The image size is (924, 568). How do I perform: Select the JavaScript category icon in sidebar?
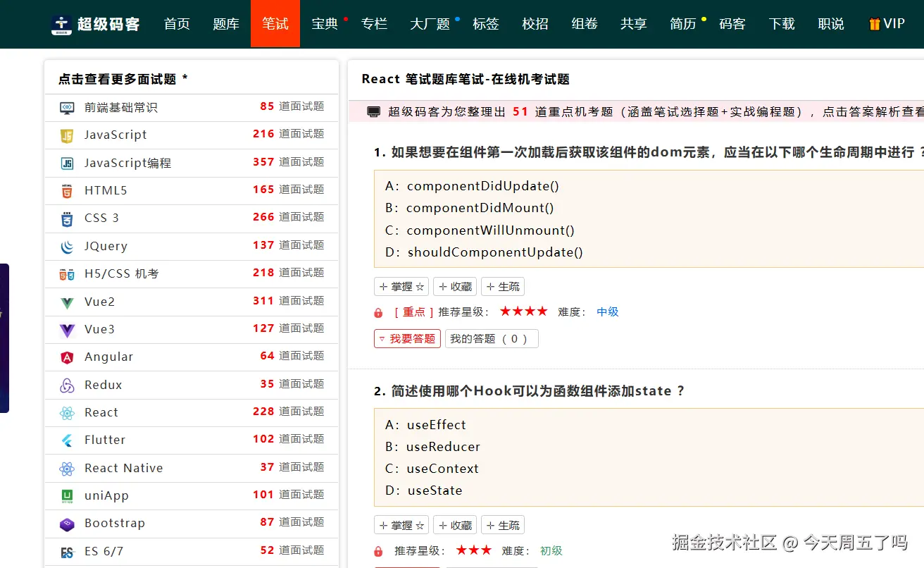click(x=65, y=135)
